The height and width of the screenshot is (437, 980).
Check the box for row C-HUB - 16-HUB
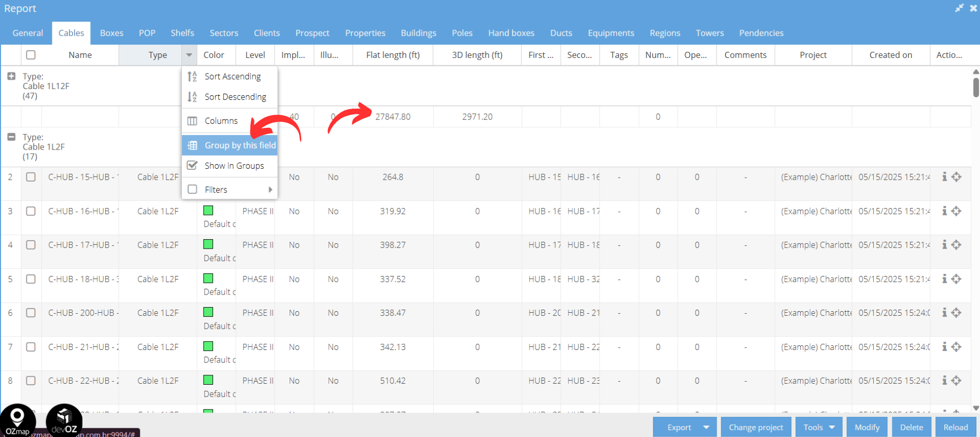point(31,211)
